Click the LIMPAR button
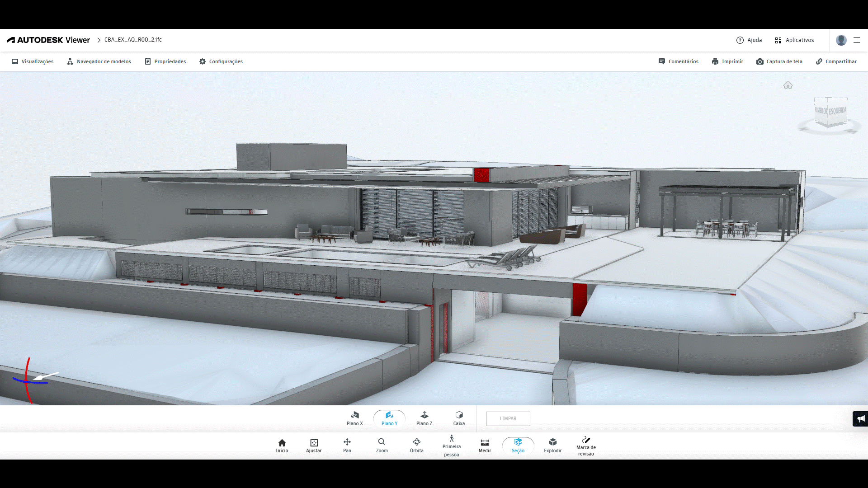The height and width of the screenshot is (488, 868). coord(508,418)
